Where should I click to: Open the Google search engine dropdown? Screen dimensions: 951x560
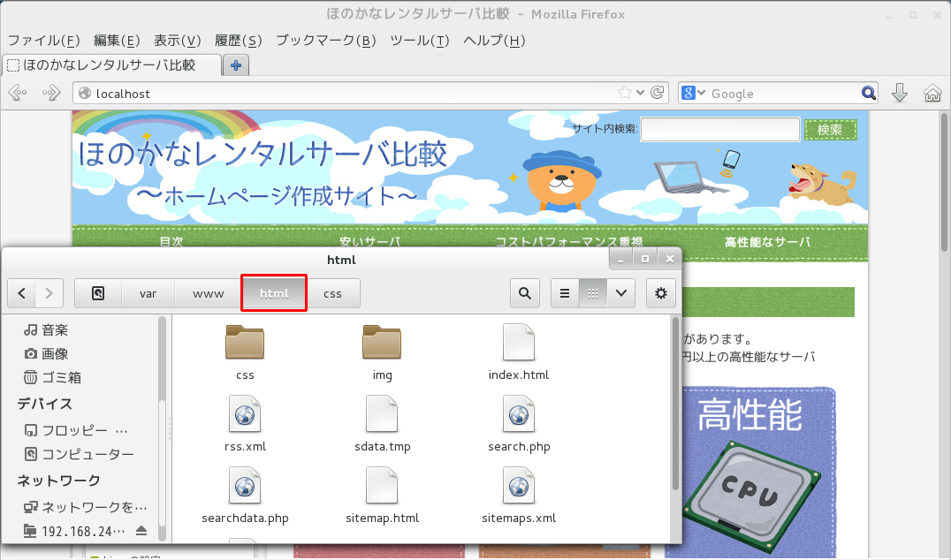pyautogui.click(x=694, y=93)
